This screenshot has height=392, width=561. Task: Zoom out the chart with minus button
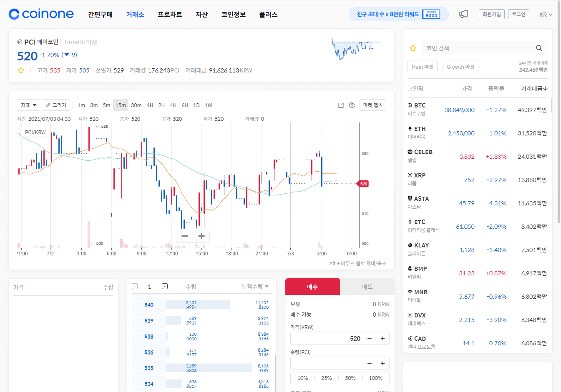[185, 236]
